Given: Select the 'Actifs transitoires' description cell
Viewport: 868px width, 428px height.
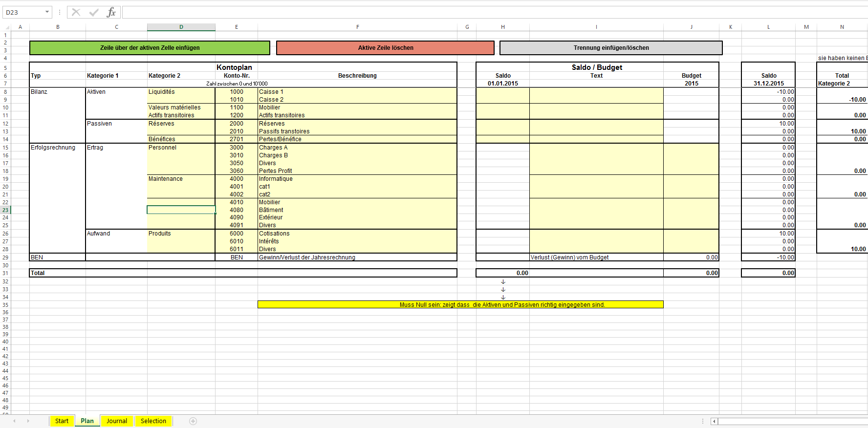Looking at the screenshot, I should point(357,115).
